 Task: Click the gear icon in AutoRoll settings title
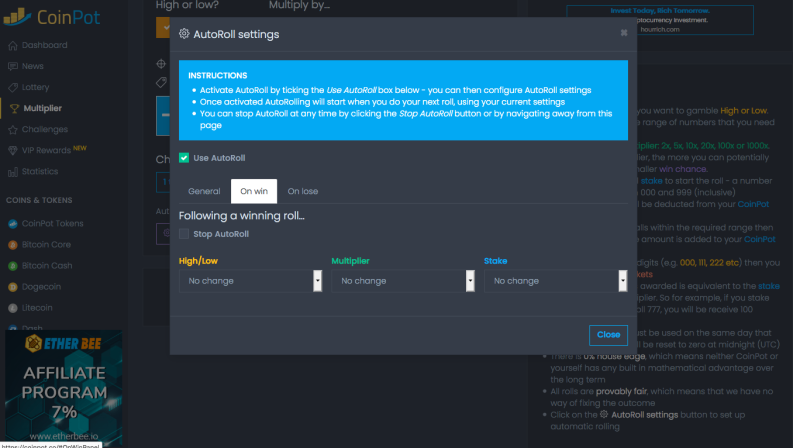pos(184,34)
